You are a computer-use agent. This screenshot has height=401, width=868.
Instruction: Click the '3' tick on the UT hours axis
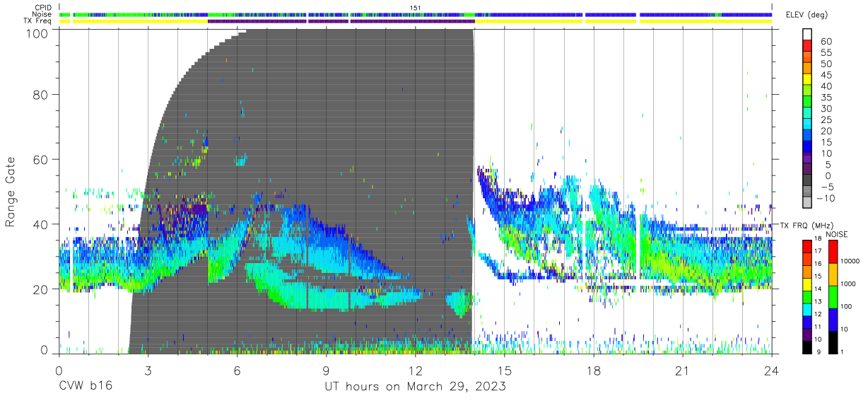pyautogui.click(x=148, y=370)
